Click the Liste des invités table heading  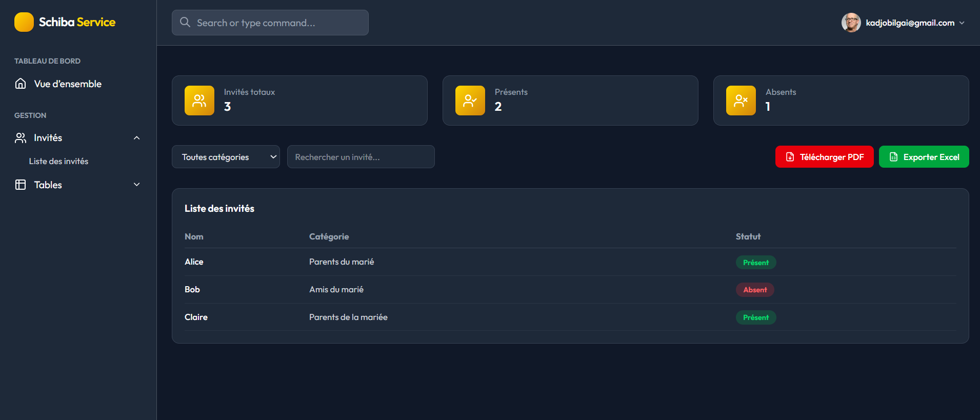tap(219, 208)
